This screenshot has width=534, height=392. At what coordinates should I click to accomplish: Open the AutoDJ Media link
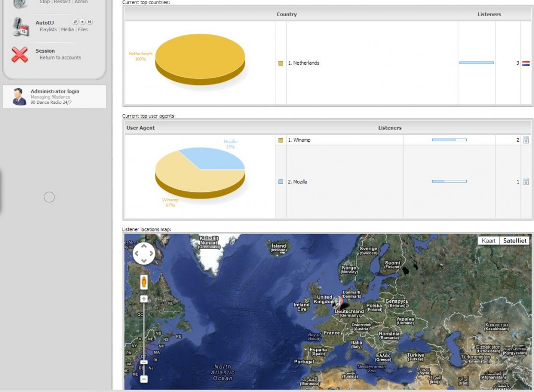click(x=67, y=30)
